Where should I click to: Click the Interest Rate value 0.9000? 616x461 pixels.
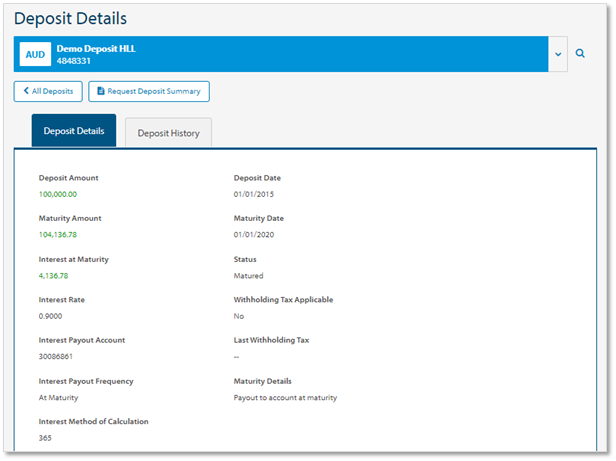point(51,316)
